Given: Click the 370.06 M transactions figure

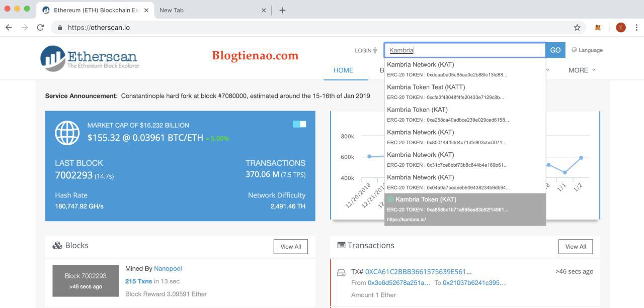Looking at the screenshot, I should click(x=262, y=174).
